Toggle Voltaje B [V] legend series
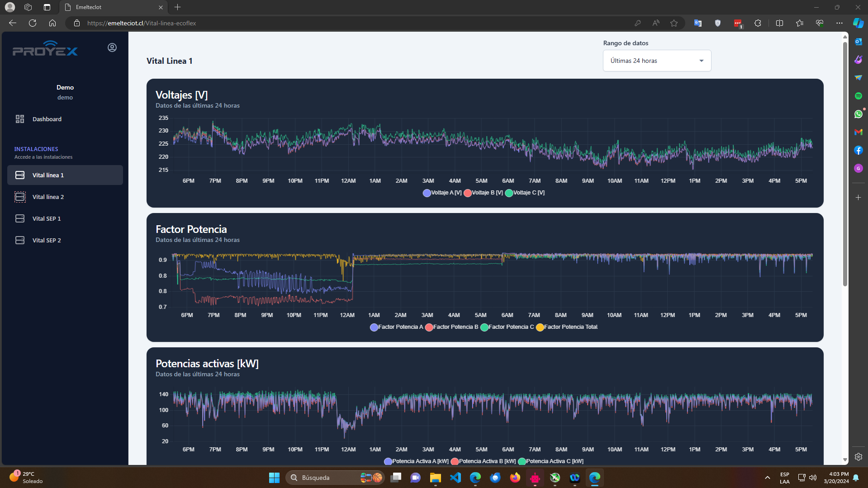 [483, 193]
